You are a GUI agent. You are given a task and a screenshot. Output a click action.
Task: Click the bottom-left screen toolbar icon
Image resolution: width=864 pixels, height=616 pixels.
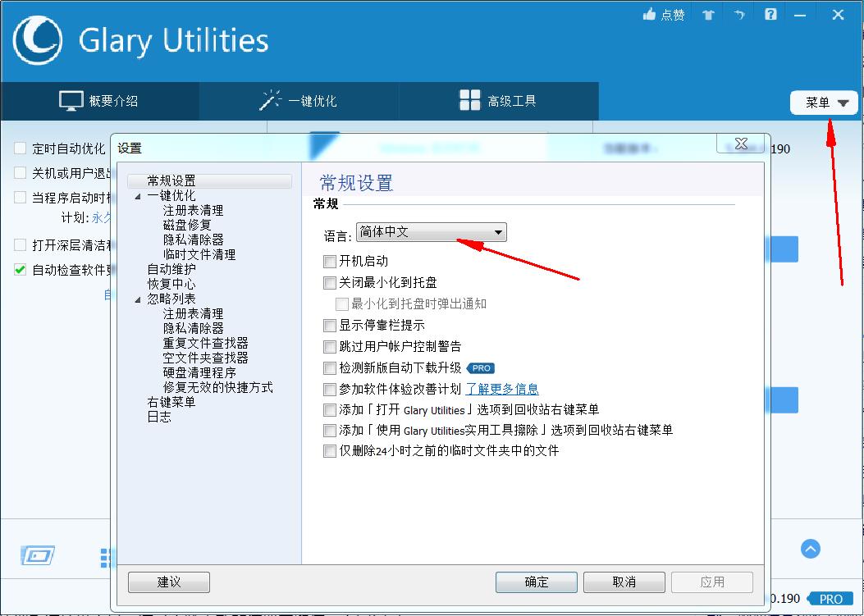coord(38,555)
